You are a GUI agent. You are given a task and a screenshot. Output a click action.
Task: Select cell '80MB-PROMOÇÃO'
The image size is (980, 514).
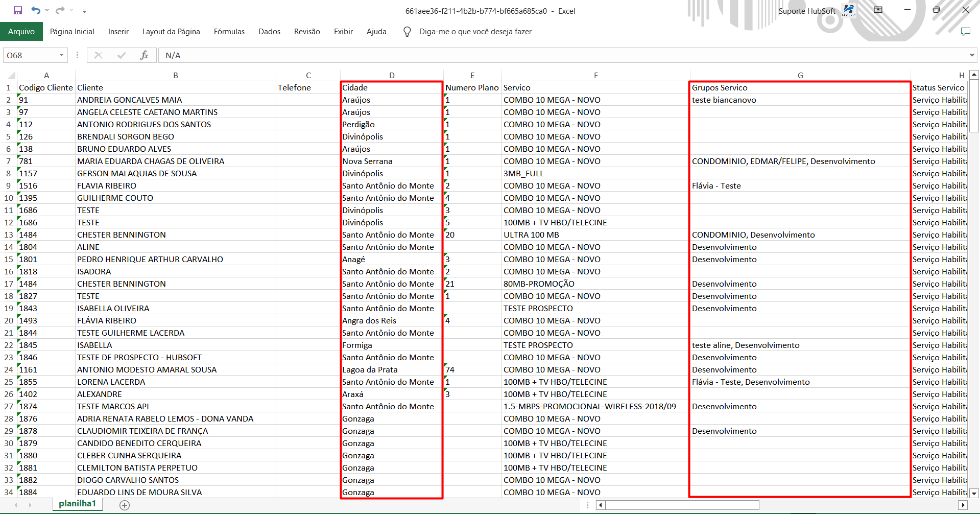coord(595,284)
